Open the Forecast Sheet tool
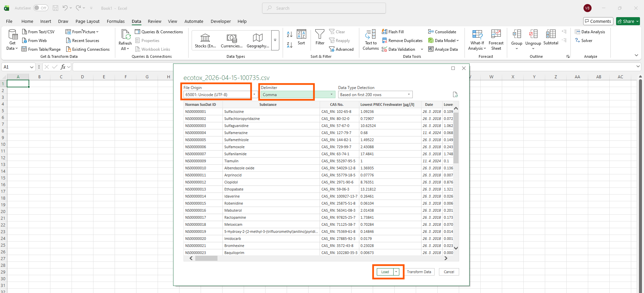The height and width of the screenshot is (293, 644). coord(496,35)
